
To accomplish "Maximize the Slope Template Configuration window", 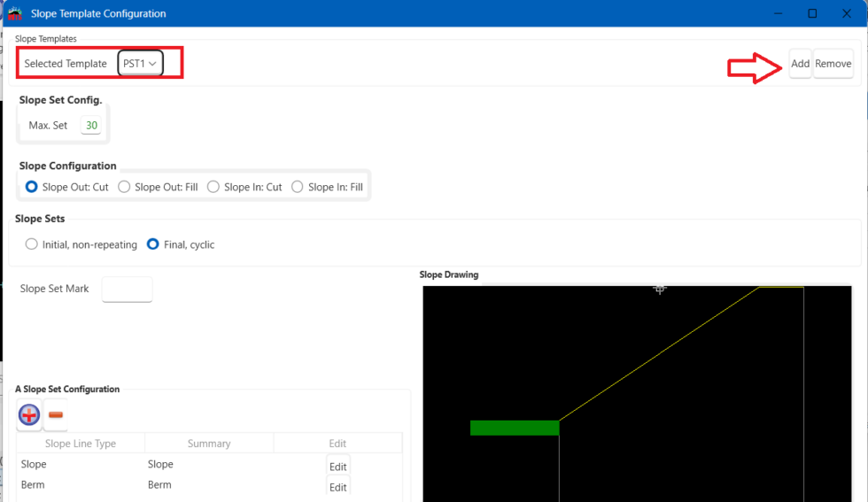I will coord(812,13).
